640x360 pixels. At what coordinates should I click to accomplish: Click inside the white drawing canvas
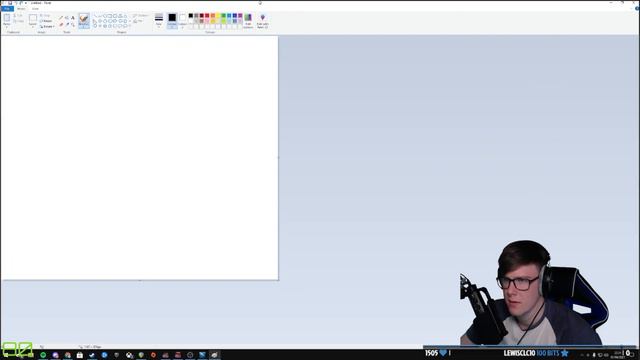click(139, 158)
